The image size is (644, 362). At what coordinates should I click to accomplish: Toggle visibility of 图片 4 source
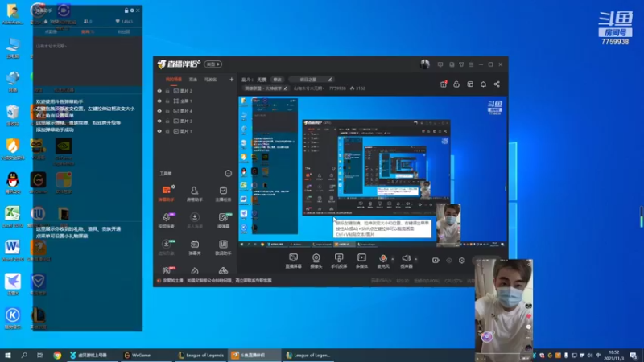point(159,111)
